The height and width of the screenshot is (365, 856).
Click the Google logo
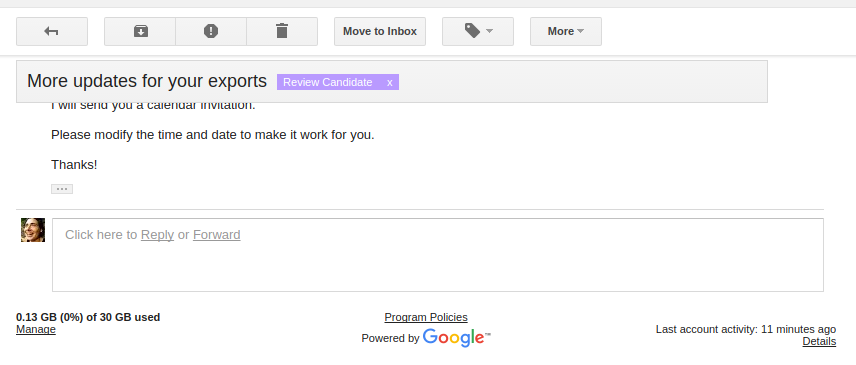pyautogui.click(x=456, y=338)
